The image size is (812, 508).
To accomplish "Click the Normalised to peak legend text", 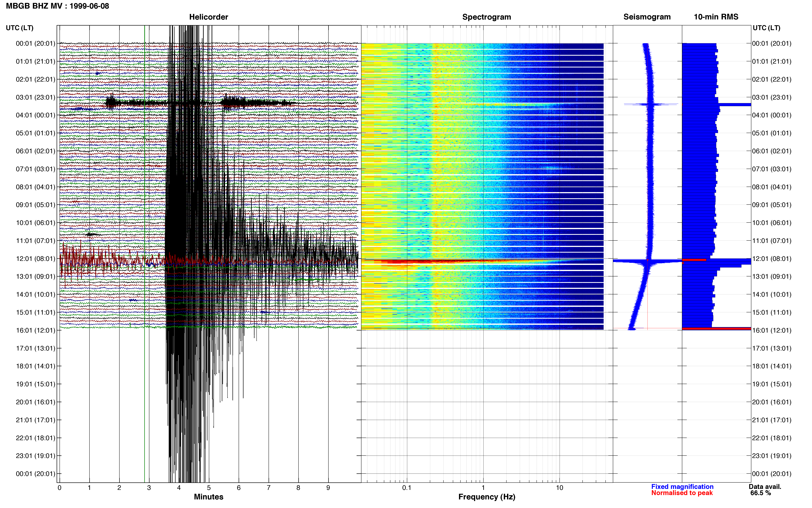I will 682,493.
